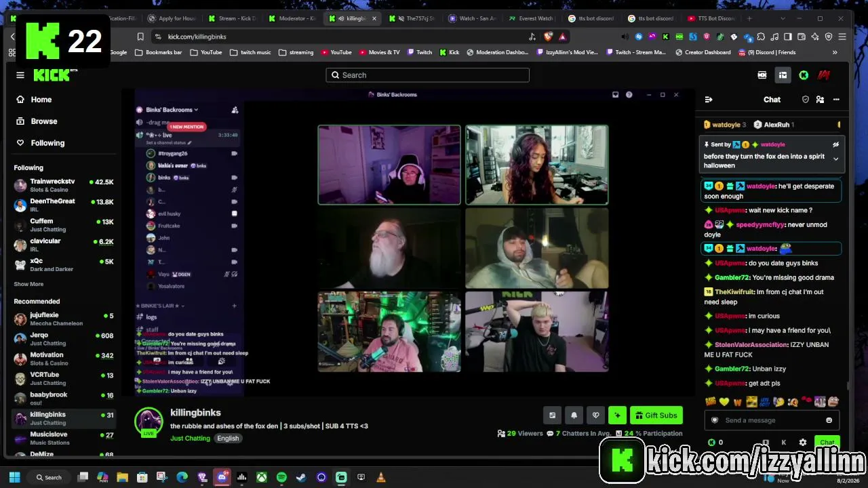The width and height of the screenshot is (868, 488).
Task: Open clavicular followed channel
Action: pos(63,244)
